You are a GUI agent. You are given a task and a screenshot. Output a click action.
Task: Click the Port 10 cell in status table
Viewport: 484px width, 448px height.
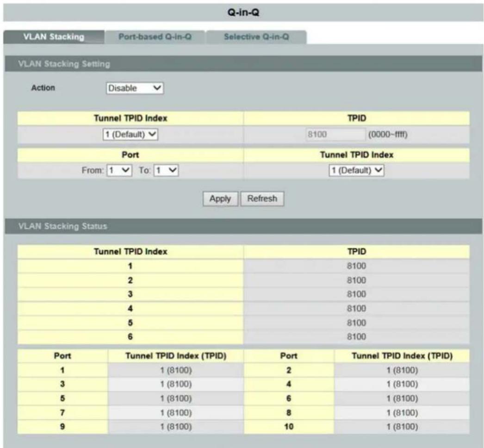(289, 427)
